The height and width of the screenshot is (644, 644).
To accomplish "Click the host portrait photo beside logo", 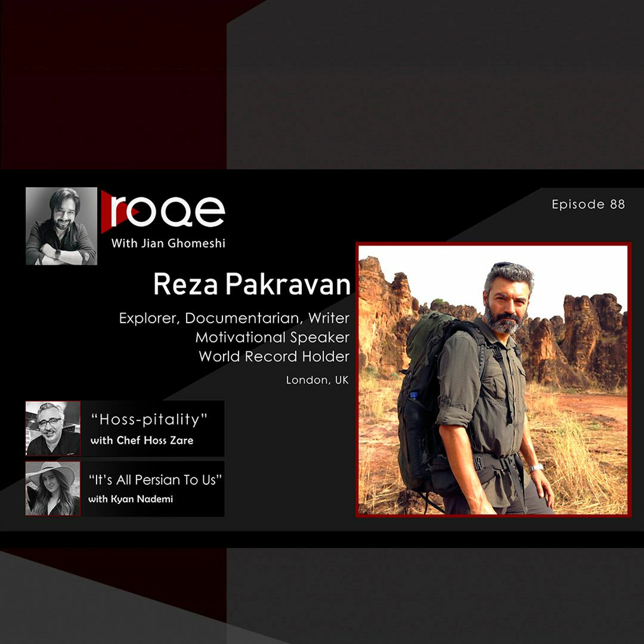I will coord(61,226).
